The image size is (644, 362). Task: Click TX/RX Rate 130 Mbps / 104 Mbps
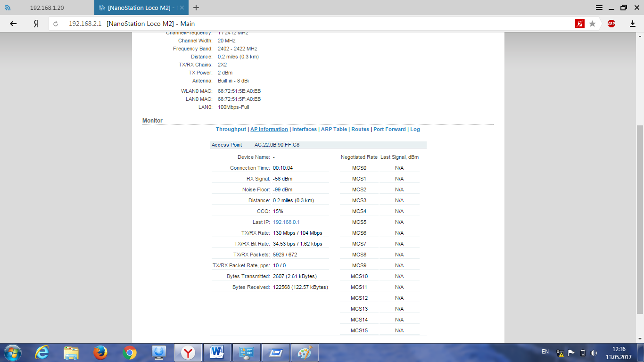coord(297,233)
